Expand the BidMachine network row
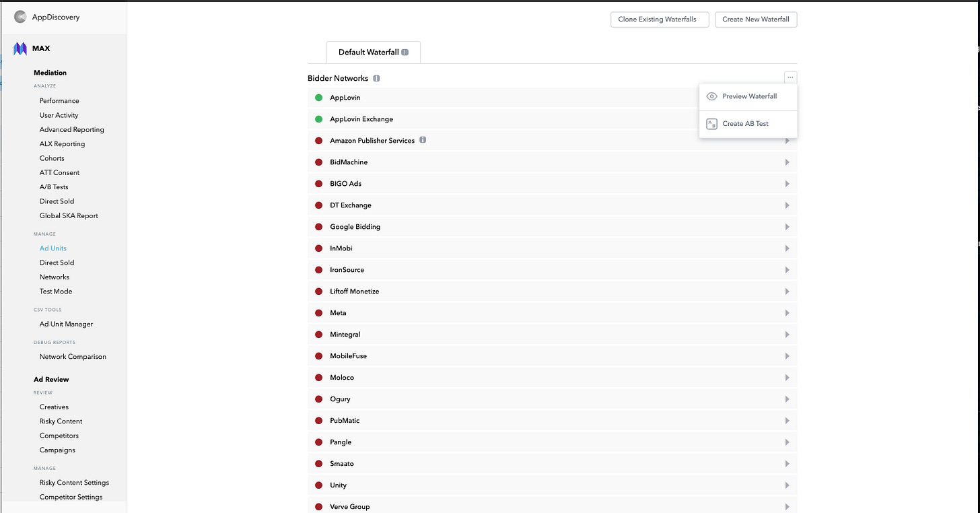The width and height of the screenshot is (980, 513). [x=787, y=162]
